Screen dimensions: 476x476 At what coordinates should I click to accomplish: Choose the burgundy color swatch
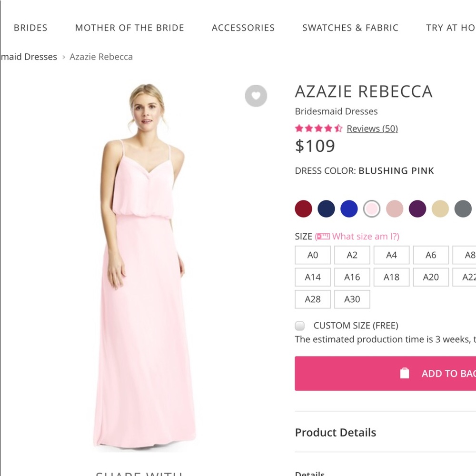coord(303,208)
